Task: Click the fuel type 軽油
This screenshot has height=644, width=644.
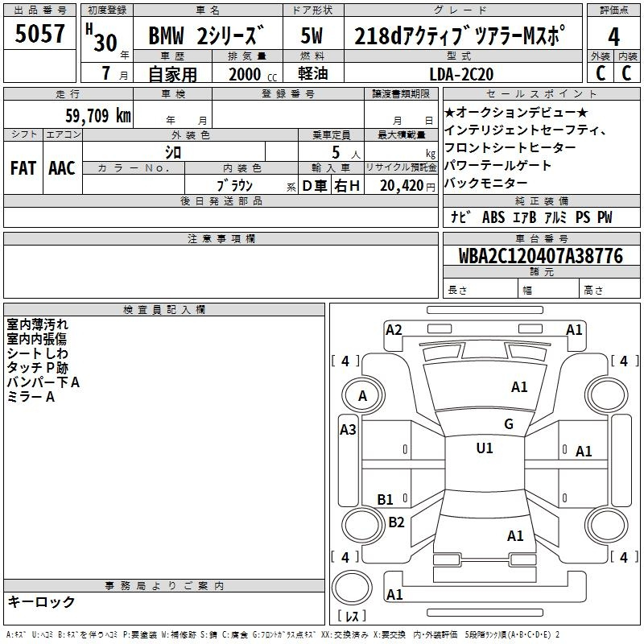Action: click(x=312, y=73)
